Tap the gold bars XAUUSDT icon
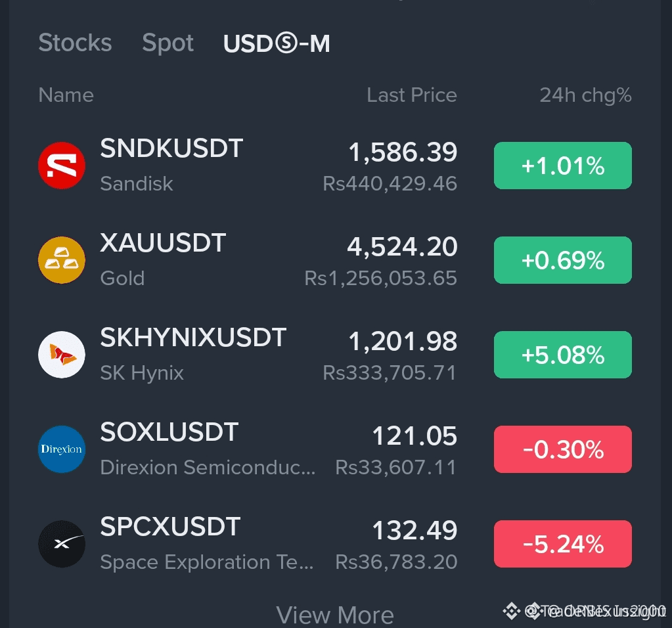This screenshot has width=672, height=628. [x=62, y=260]
